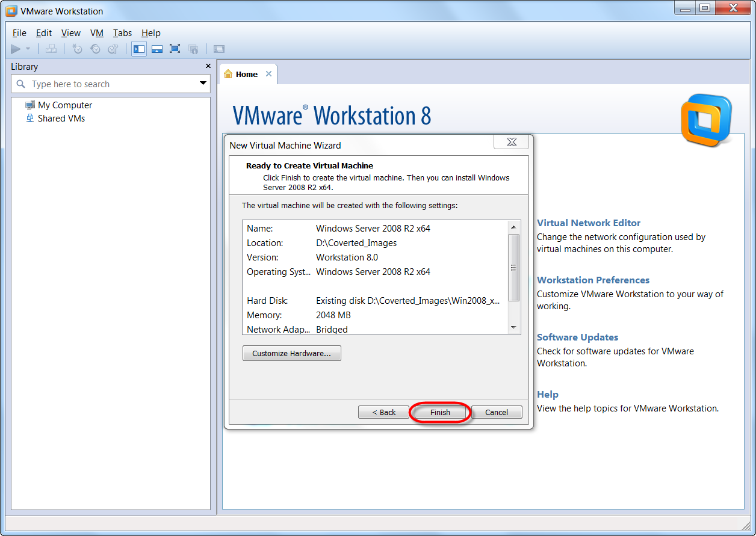
Task: Click the Network Adapter value Bridged
Action: (x=332, y=329)
